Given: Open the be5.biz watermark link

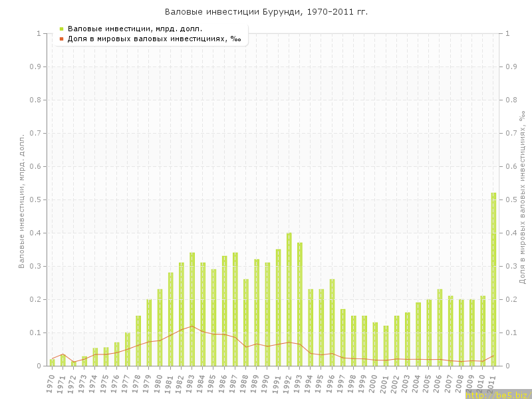Looking at the screenshot, I should (497, 395).
